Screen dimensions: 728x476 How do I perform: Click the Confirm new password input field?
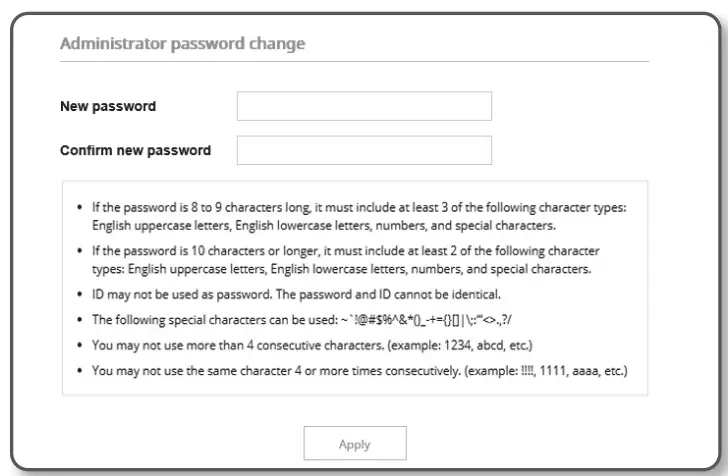(364, 150)
